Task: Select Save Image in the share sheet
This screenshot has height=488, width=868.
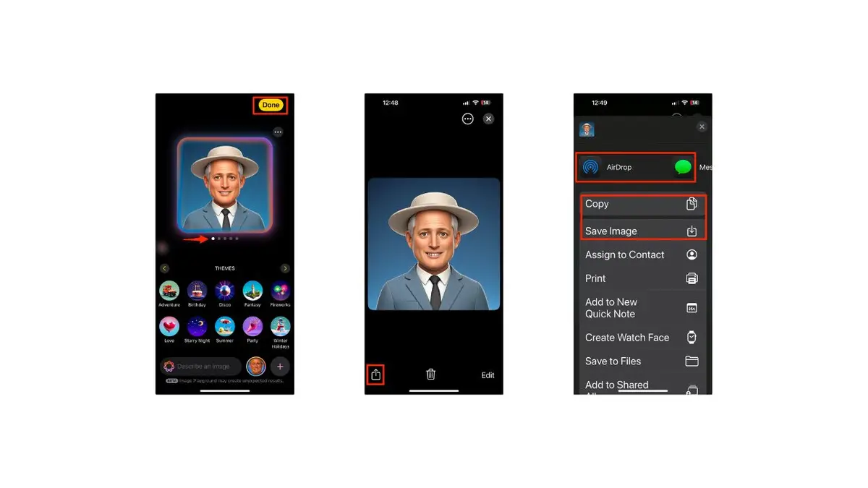Action: pyautogui.click(x=643, y=231)
